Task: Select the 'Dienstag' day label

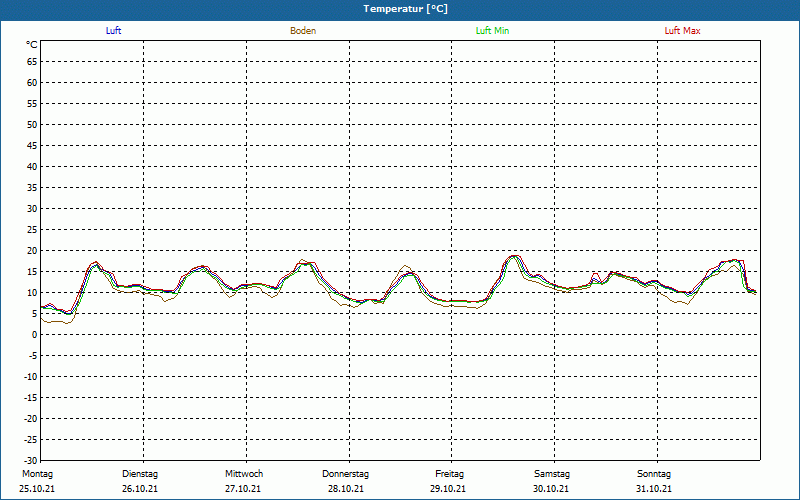Action: 140,474
